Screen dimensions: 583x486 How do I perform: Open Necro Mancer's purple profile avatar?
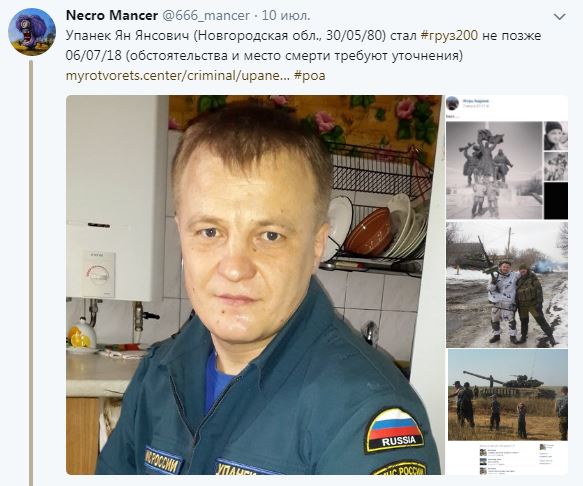coord(32,32)
